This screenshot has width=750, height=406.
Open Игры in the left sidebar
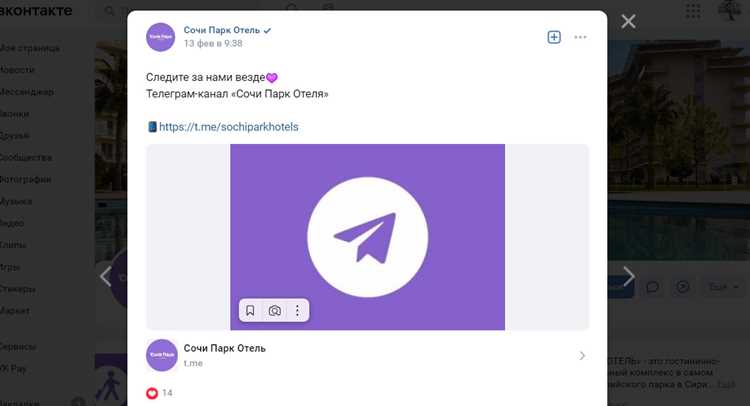[x=10, y=267]
